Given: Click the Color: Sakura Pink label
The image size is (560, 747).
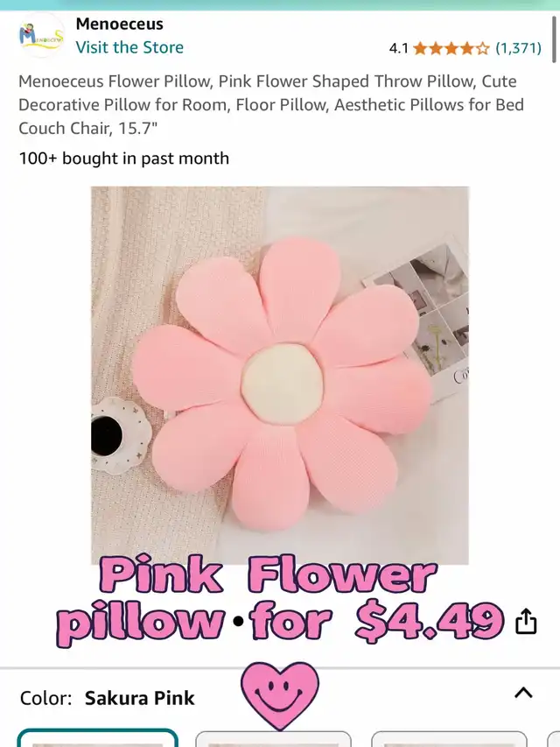Looking at the screenshot, I should pos(107,698).
